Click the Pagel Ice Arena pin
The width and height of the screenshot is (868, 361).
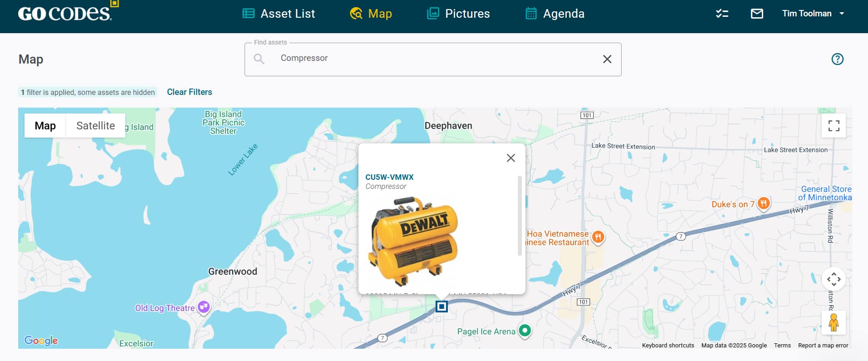525,330
